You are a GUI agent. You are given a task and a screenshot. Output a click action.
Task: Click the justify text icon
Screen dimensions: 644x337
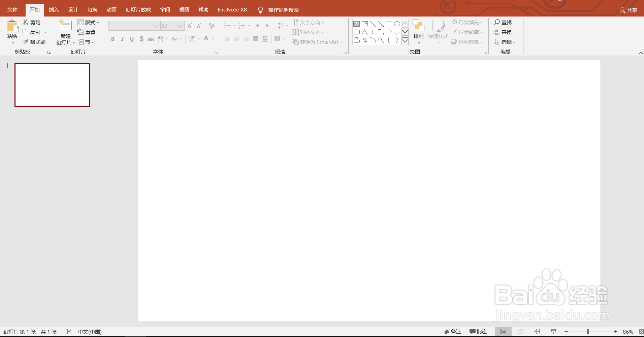click(256, 39)
